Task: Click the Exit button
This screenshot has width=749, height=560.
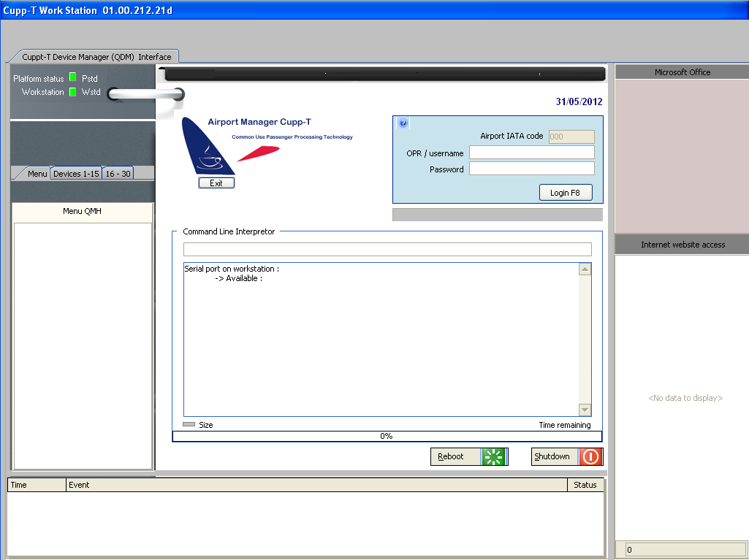Action: pyautogui.click(x=216, y=183)
